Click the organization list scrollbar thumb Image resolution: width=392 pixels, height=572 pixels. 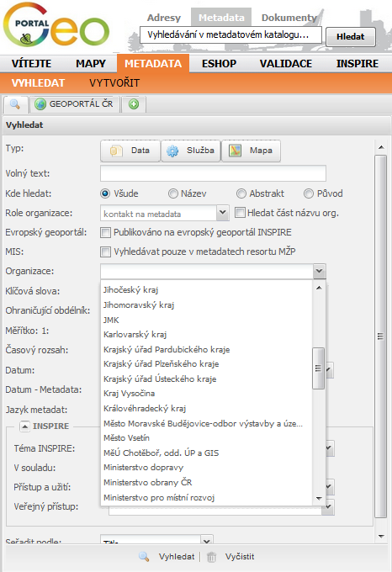318,368
